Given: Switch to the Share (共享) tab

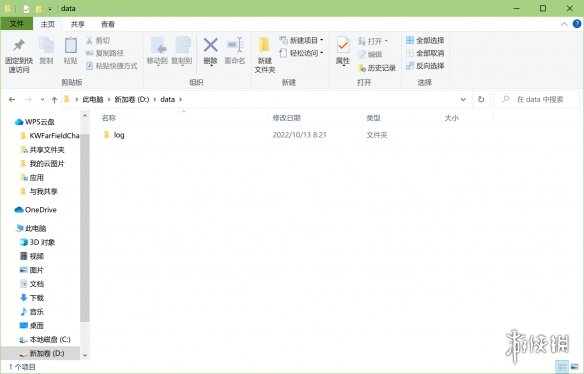Looking at the screenshot, I should click(77, 24).
